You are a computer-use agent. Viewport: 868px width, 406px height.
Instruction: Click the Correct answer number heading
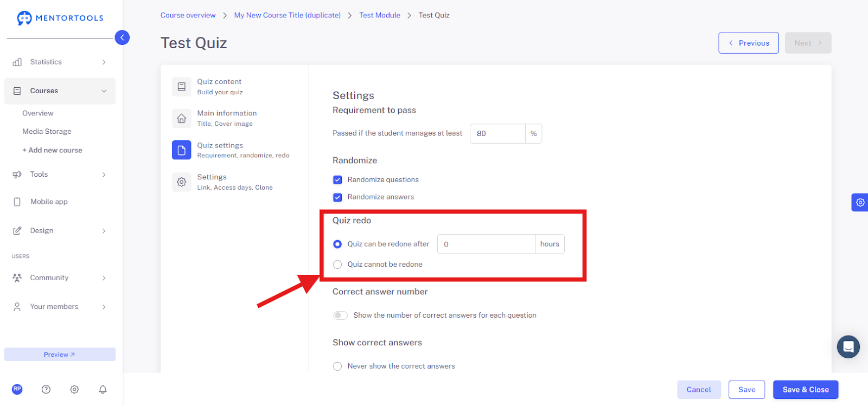pyautogui.click(x=380, y=292)
